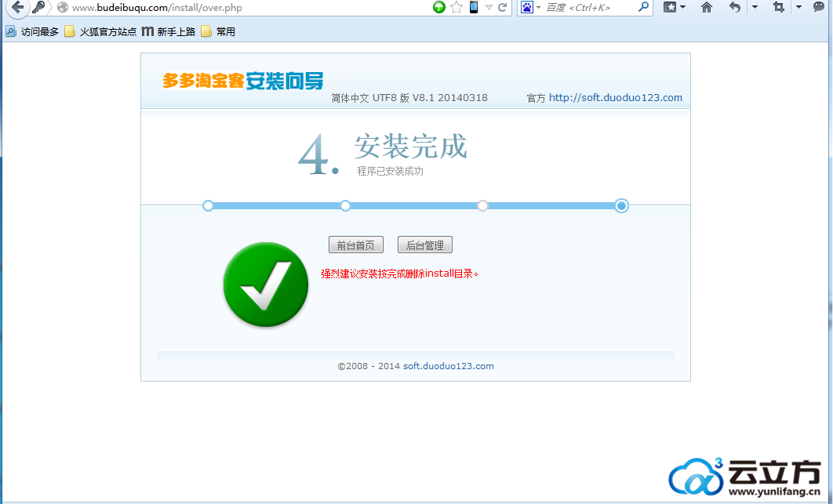Click the chat bubble toolbar icon

pos(819,7)
